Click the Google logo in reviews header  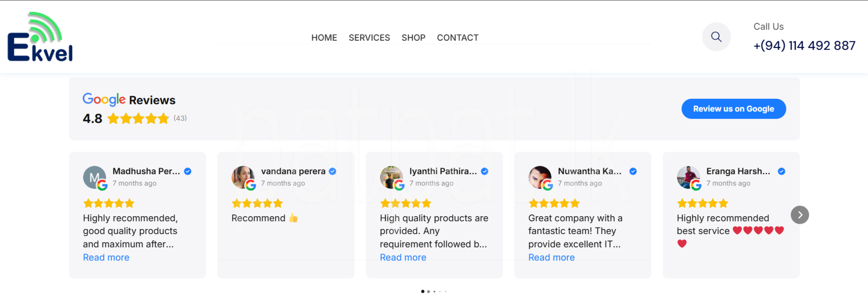(104, 100)
